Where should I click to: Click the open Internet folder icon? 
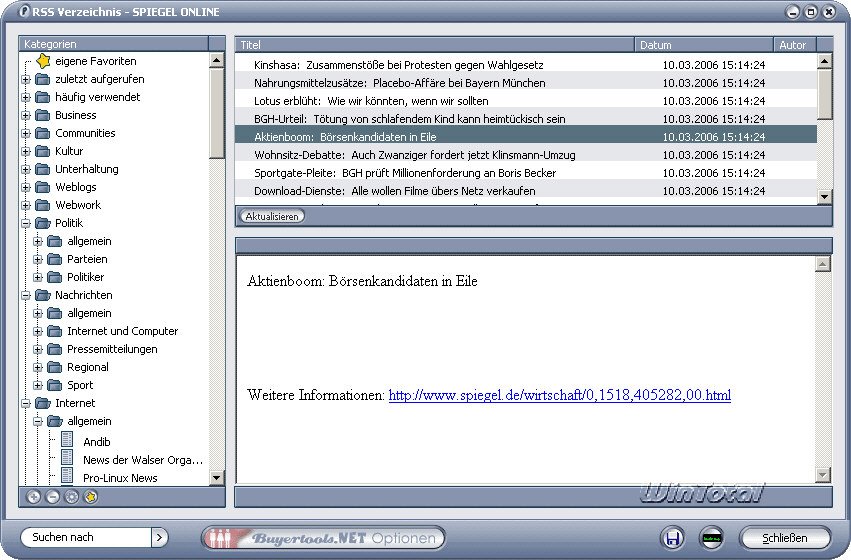coord(42,403)
